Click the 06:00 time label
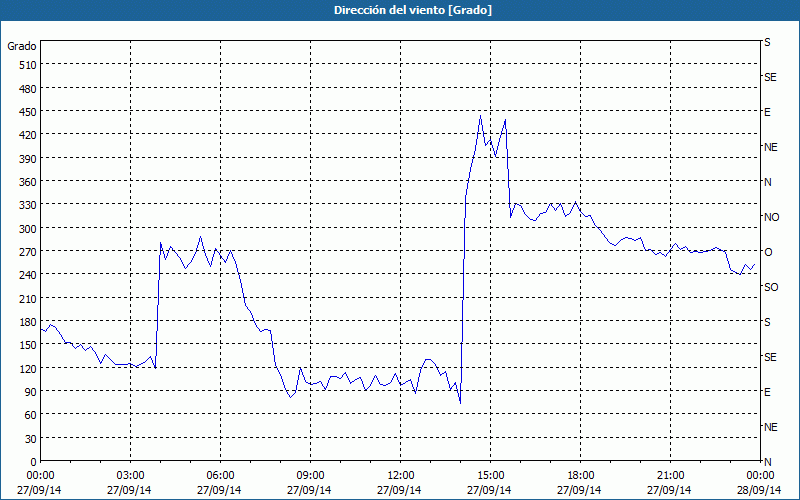This screenshot has height=500, width=800. point(220,475)
